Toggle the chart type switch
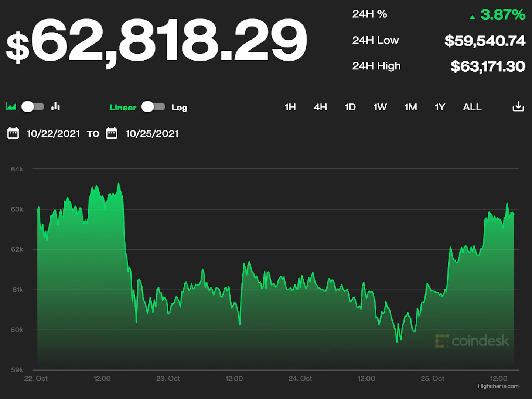Screen dimensions: 532x399 (33, 107)
